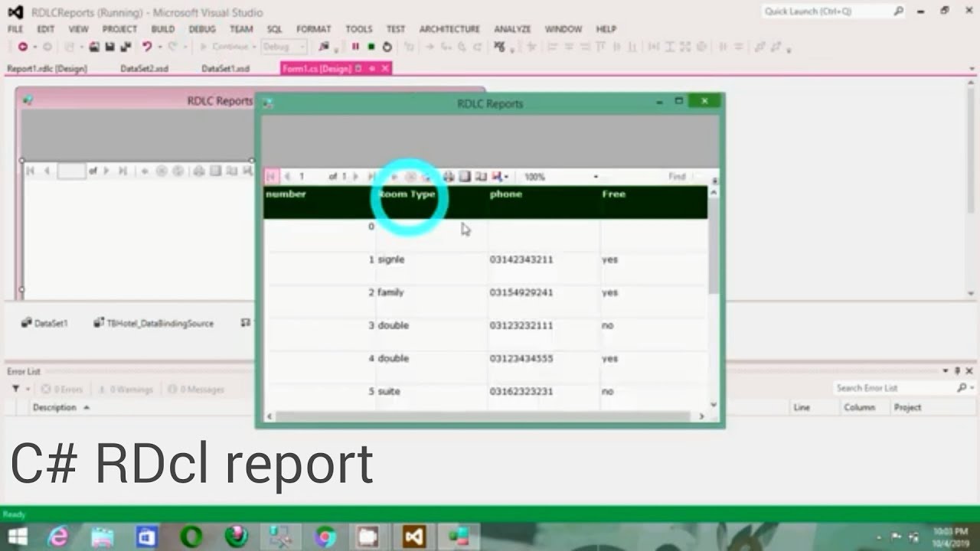Click the Navigate Backward circle icon

pyautogui.click(x=23, y=47)
